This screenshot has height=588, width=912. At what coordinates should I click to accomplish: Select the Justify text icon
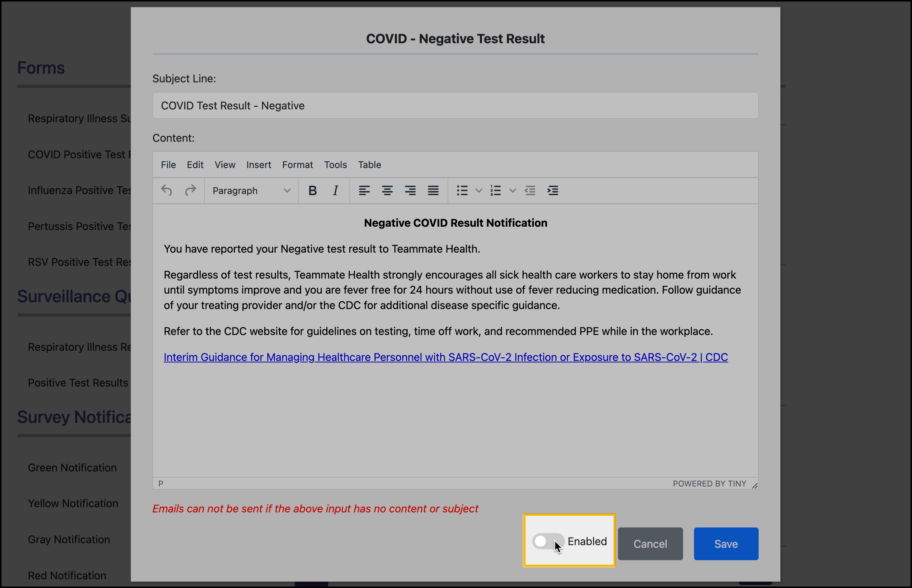[433, 191]
